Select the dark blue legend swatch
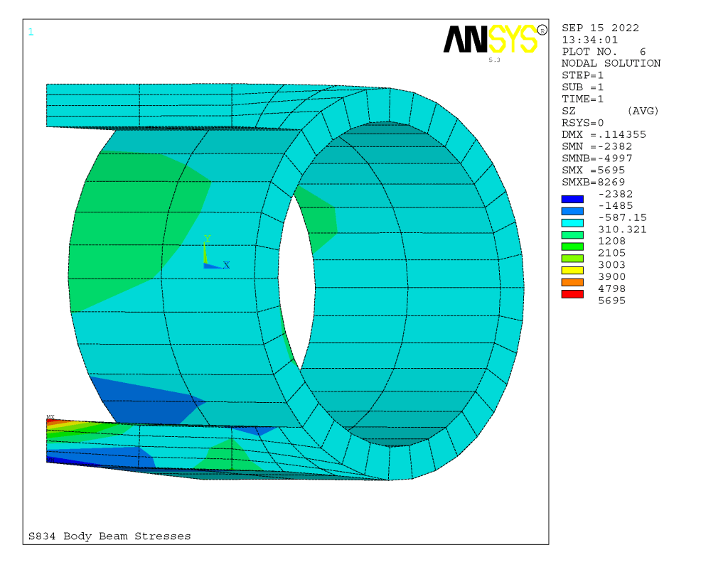The width and height of the screenshot is (728, 562). point(572,199)
